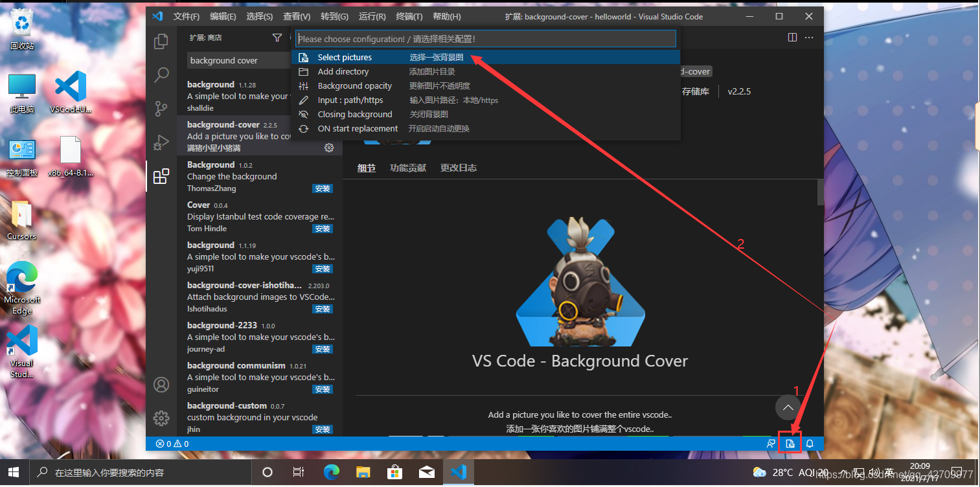Image resolution: width=980 pixels, height=487 pixels.
Task: Install background-2233 extension
Action: (323, 349)
